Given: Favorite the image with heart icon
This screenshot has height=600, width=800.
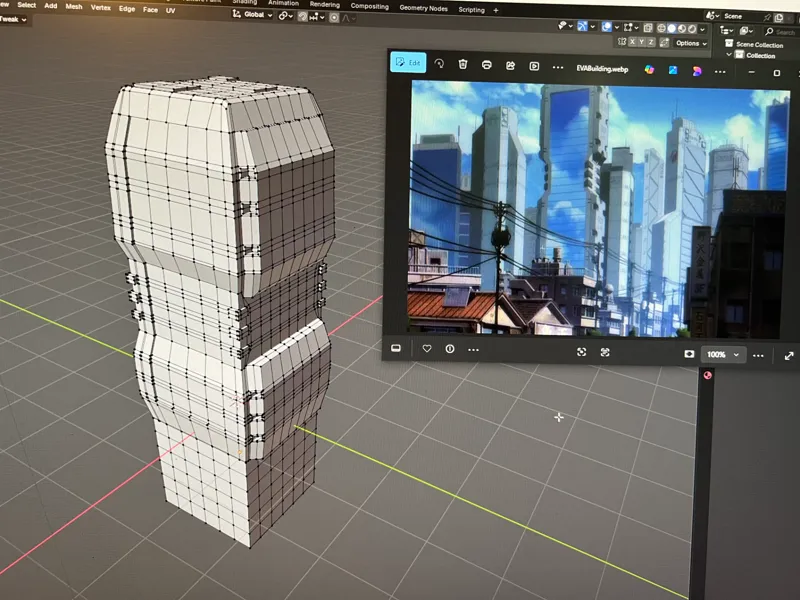Looking at the screenshot, I should tap(427, 348).
